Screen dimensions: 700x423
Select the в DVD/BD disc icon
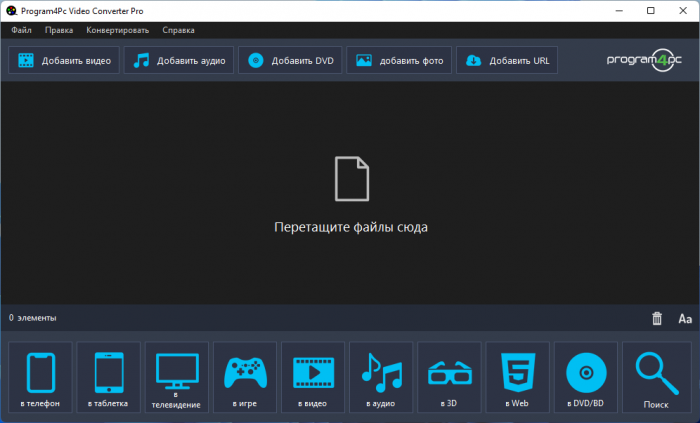point(586,377)
